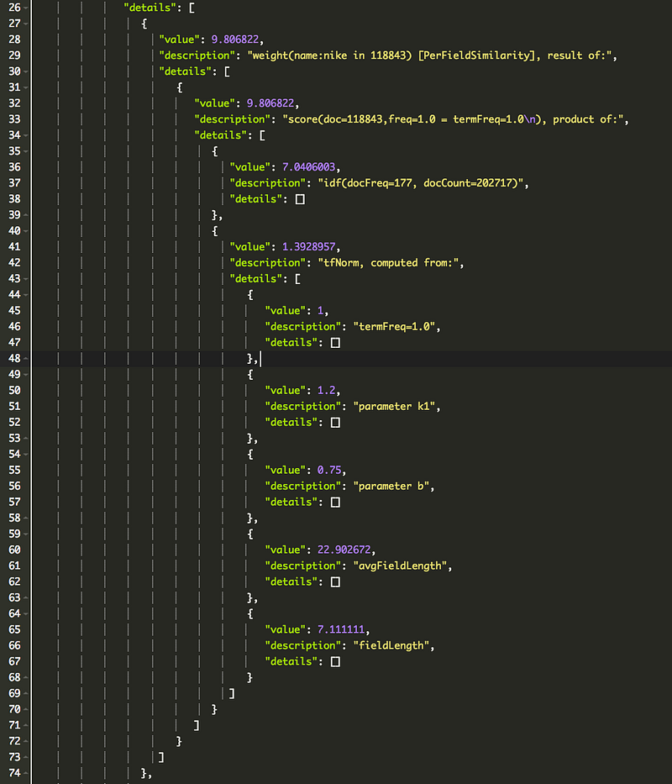This screenshot has width=672, height=784.
Task: Click the "termFreq=1.0" string on line 46
Action: coord(394,327)
